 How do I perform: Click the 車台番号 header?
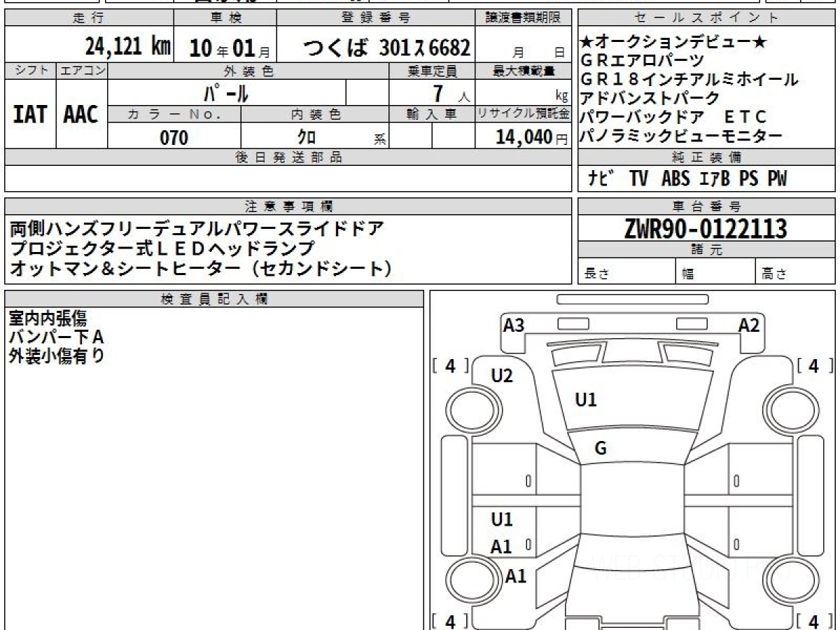coord(706,206)
